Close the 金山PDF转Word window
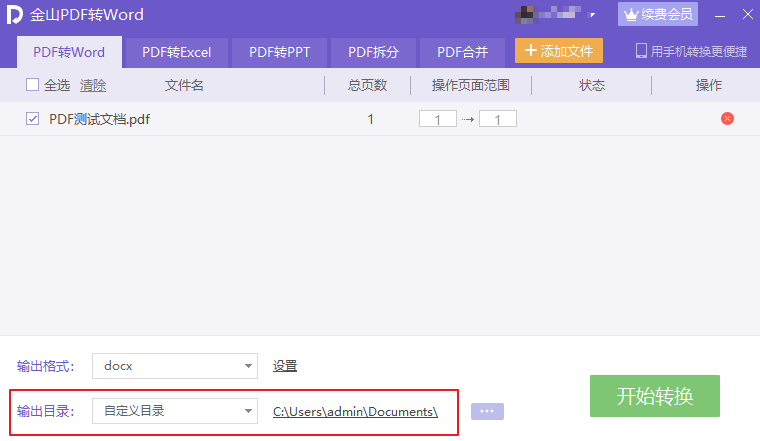The height and width of the screenshot is (441, 760). 747,15
